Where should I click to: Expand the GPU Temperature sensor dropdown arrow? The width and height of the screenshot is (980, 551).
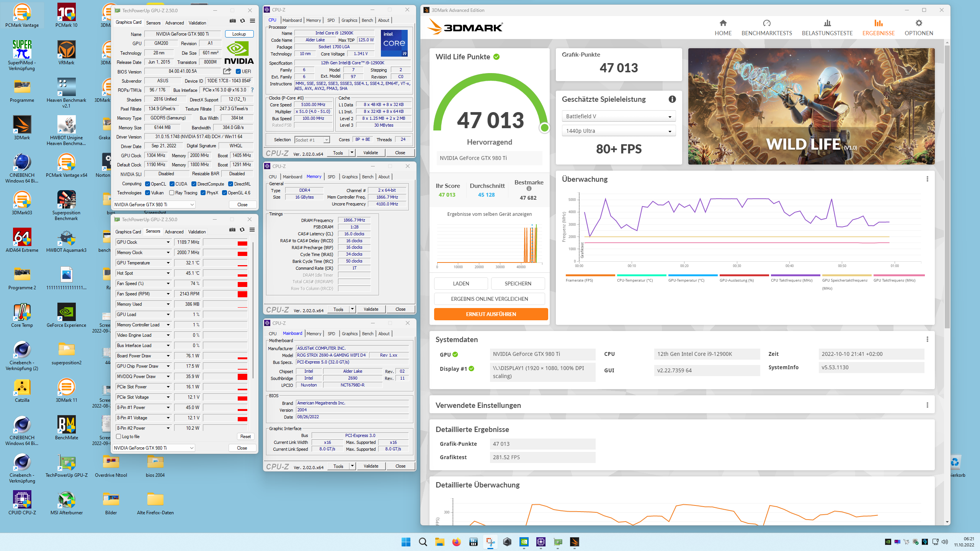click(168, 263)
